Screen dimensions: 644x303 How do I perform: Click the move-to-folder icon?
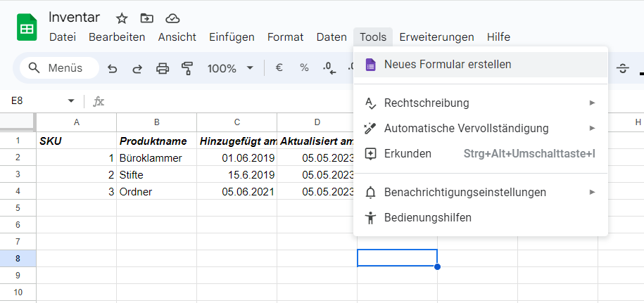pos(146,18)
